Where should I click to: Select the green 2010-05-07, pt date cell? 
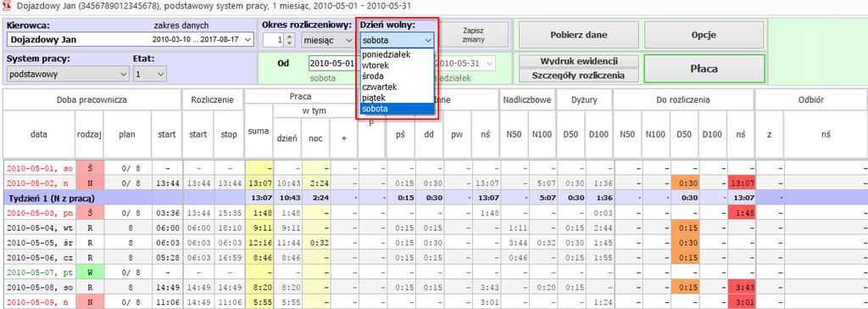(39, 272)
